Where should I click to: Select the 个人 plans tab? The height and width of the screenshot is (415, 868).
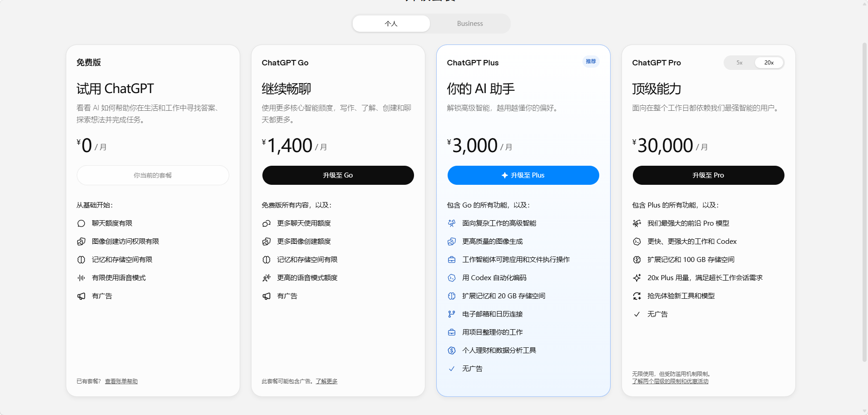point(391,24)
